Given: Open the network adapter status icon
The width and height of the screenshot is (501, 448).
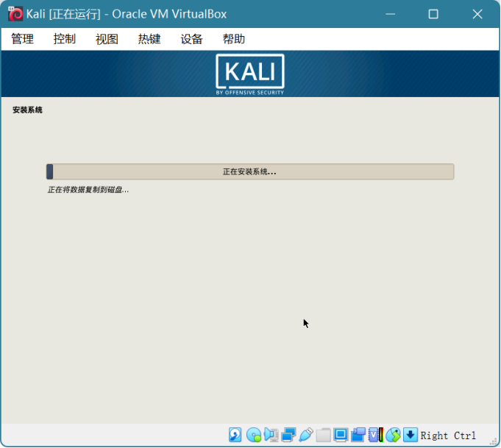Looking at the screenshot, I should pos(288,435).
